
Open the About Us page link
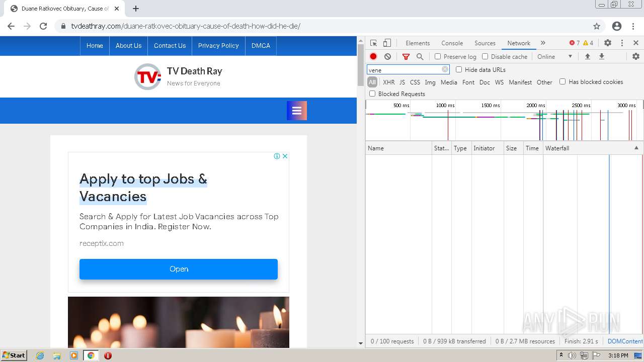128,46
